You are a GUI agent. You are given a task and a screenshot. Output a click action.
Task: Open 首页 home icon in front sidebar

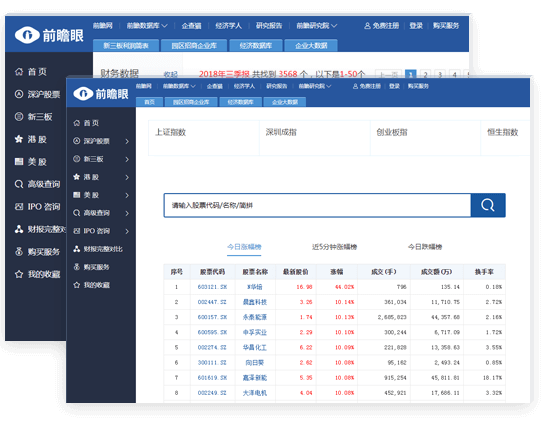[x=76, y=123]
